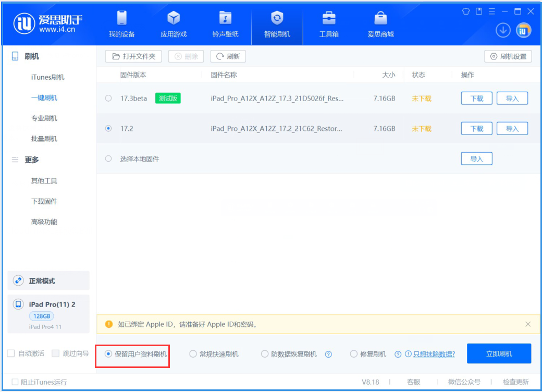Click the shirt-shaped theme icon in title bar

tap(465, 11)
